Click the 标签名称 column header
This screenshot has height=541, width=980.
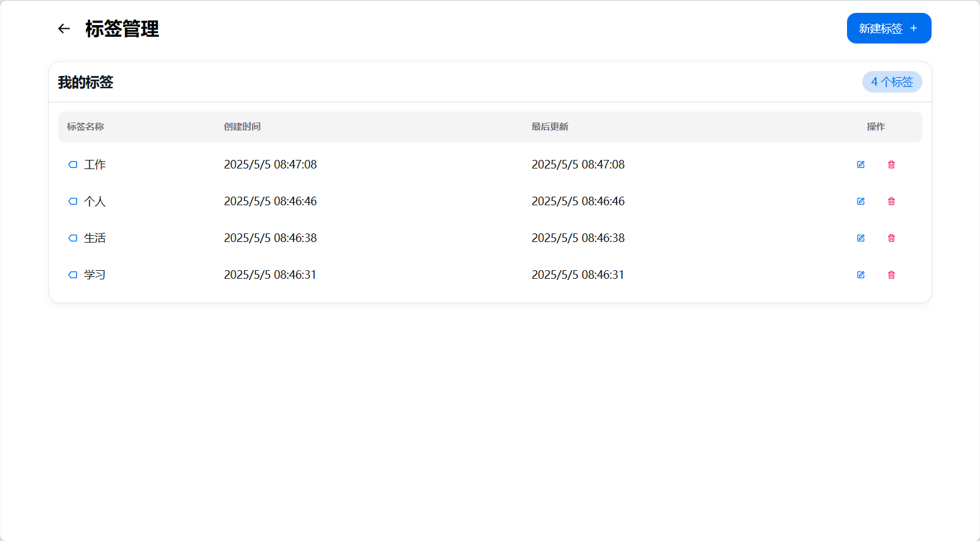coord(85,127)
